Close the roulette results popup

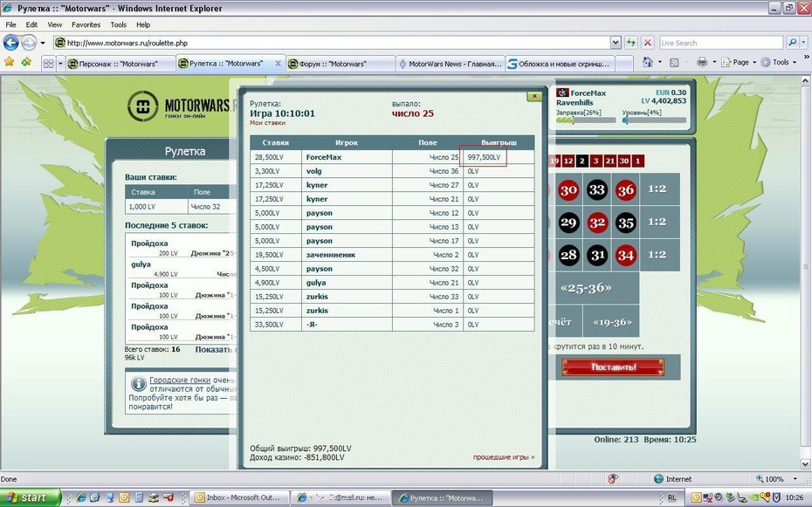coord(533,96)
